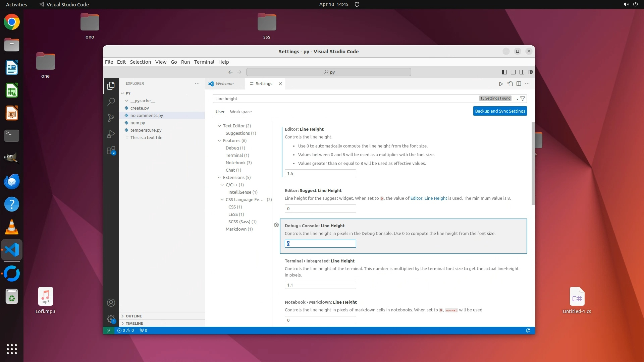Collapse the Extensions settings group

pyautogui.click(x=219, y=178)
